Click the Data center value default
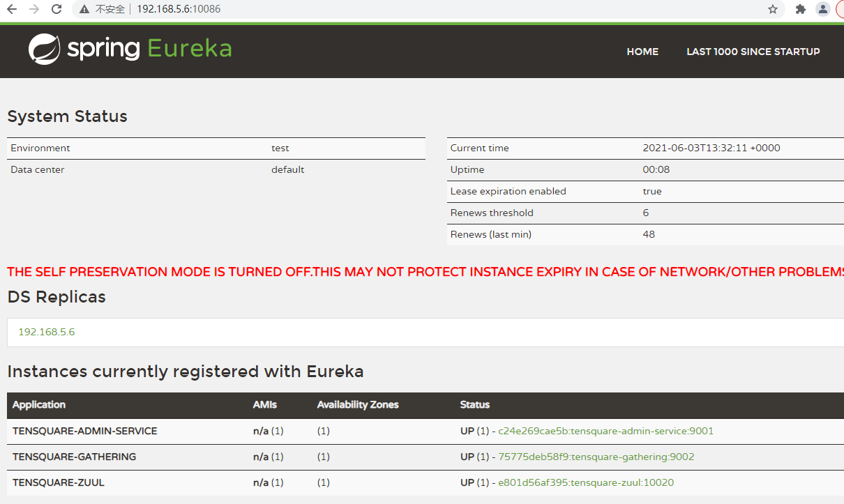This screenshot has width=844, height=504. pyautogui.click(x=288, y=169)
